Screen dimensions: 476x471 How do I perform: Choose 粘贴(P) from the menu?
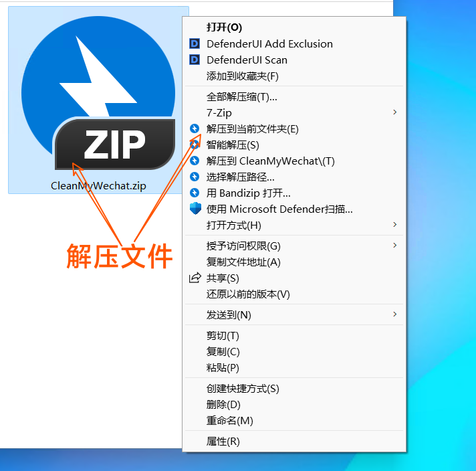[294, 368]
